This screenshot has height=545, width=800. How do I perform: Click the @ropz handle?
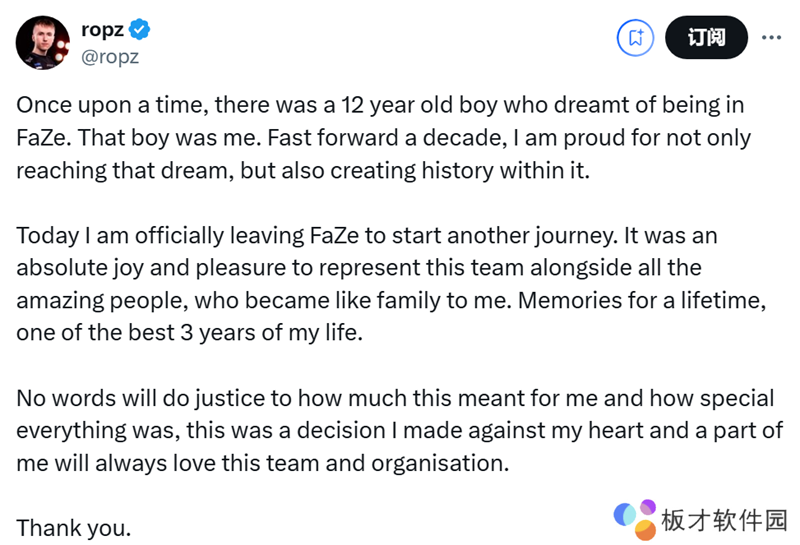click(110, 56)
